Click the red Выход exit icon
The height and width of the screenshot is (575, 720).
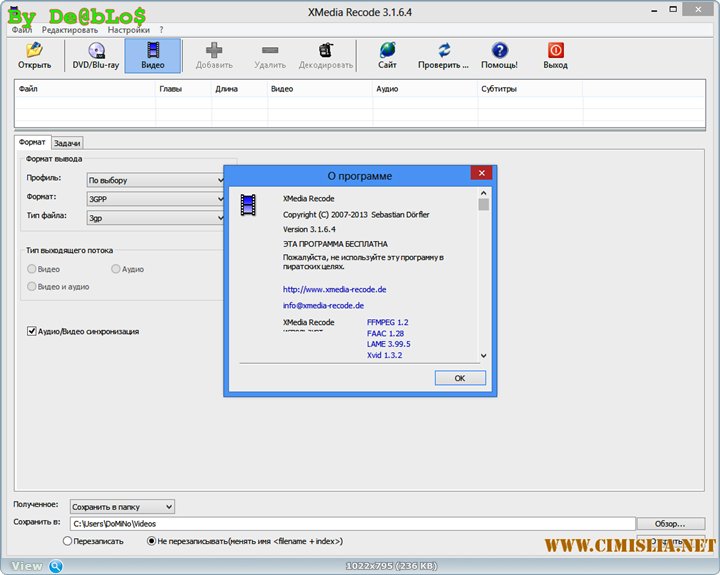[x=555, y=50]
